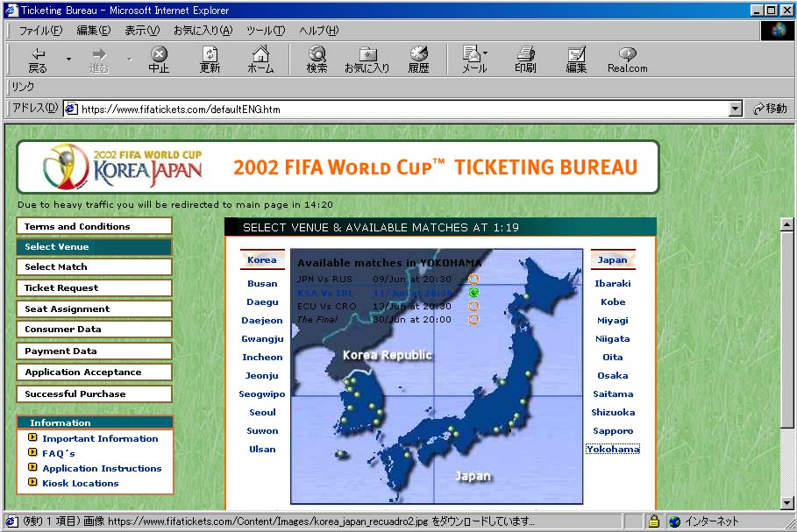Click the Ticket Request step button
797x532 pixels.
click(x=94, y=287)
